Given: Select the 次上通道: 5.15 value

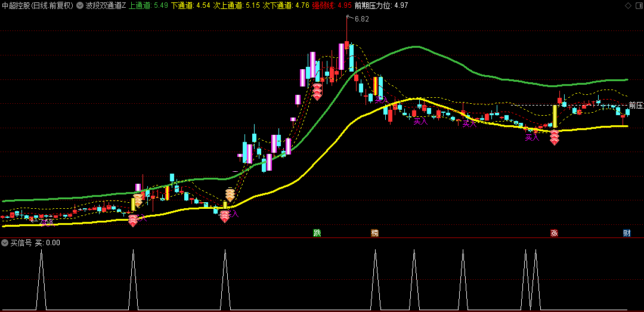Looking at the screenshot, I should point(236,6).
